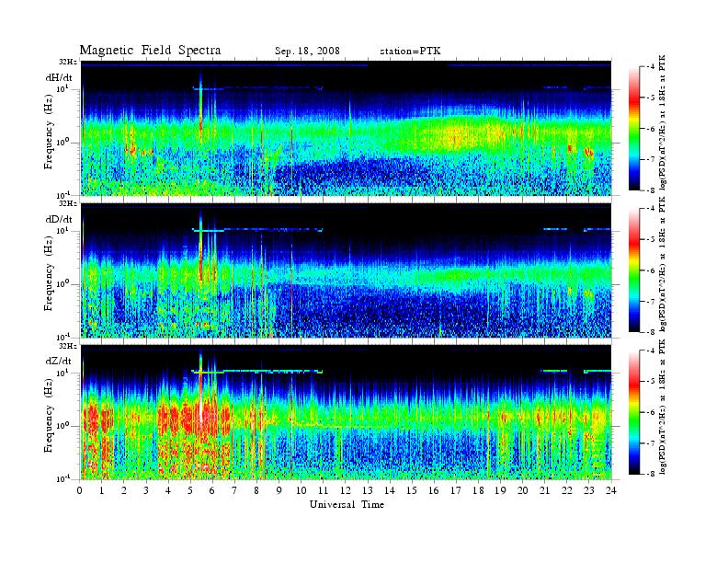
Task: Click the dZ/dt spectrogram plot
Action: point(346,412)
